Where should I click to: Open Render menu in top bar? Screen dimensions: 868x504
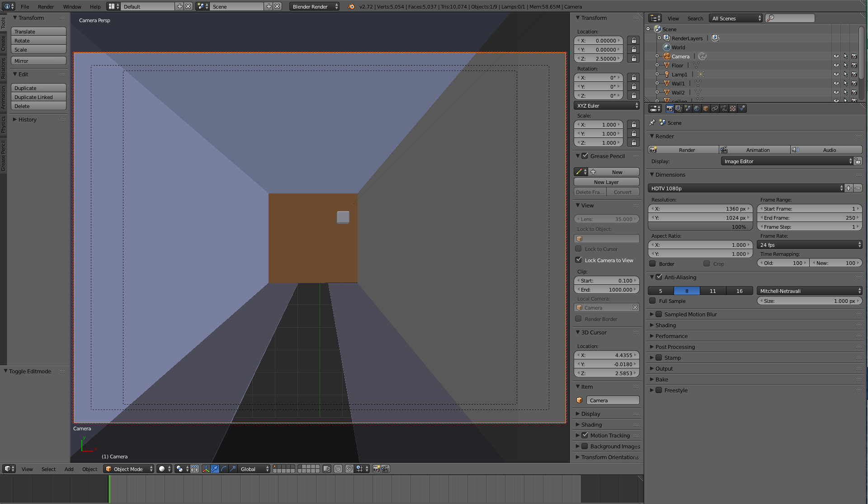[46, 6]
